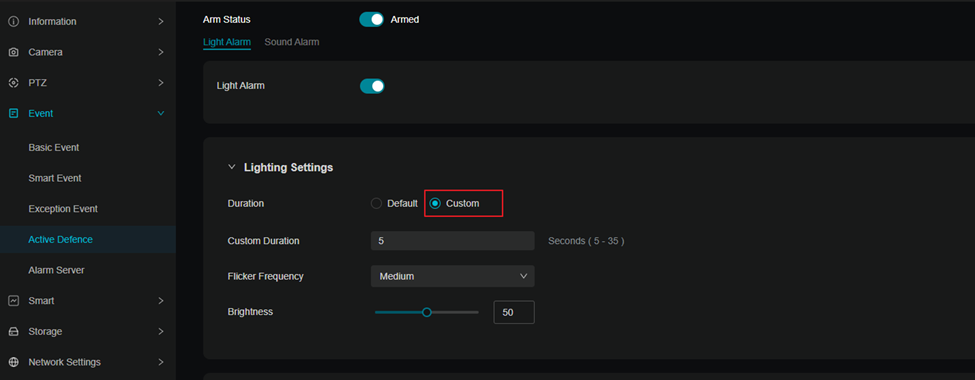Click the Brightness slider handle
The image size is (975, 380).
tap(427, 312)
